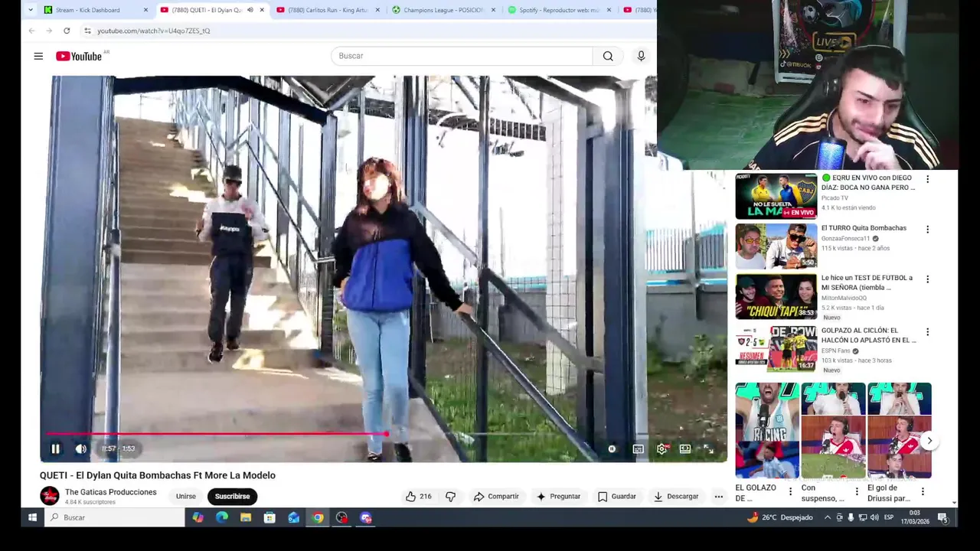
Task: Open Microsoft Store from the taskbar
Action: point(269,518)
